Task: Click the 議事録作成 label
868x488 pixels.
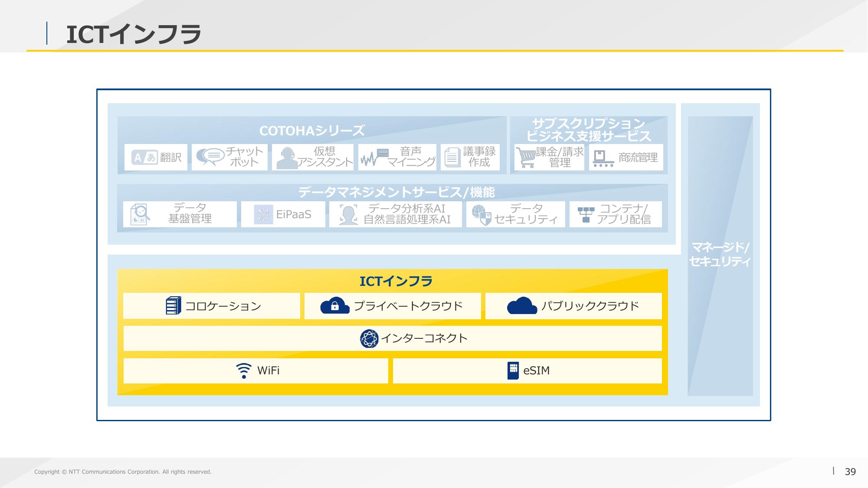Action: 479,157
